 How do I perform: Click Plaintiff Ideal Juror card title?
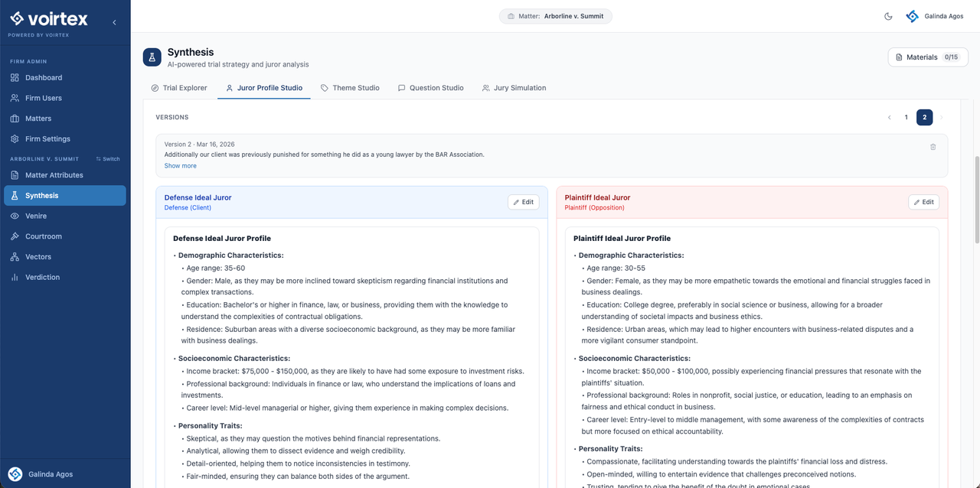[x=597, y=197]
